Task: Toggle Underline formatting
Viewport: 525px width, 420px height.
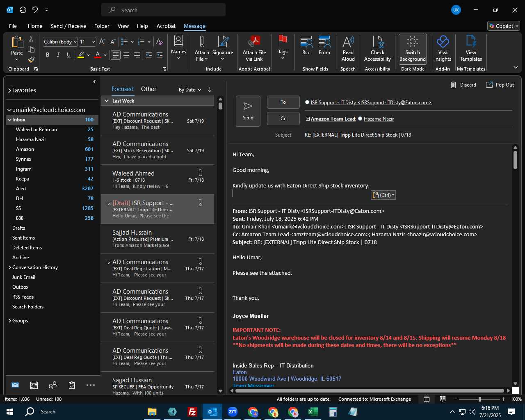Action: tap(68, 55)
